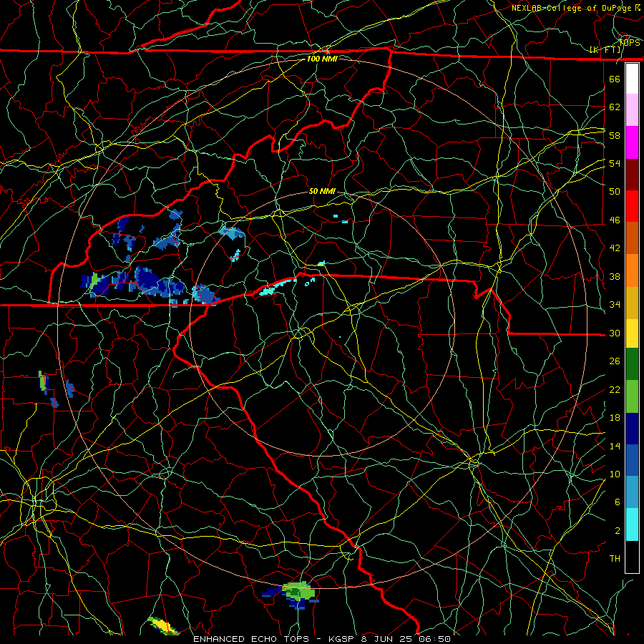Click the bright red legend swatch

[x=632, y=206]
